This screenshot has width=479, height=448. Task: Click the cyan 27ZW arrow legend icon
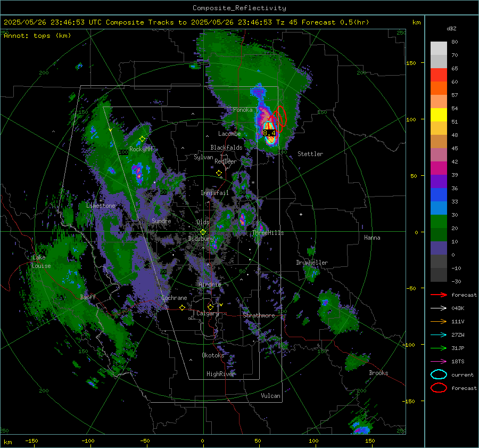point(439,335)
